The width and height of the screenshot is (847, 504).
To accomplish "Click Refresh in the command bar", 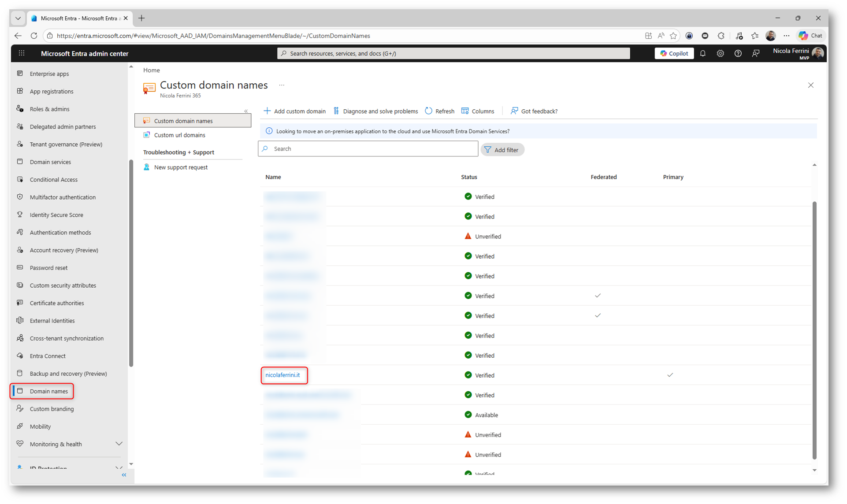I will (439, 111).
